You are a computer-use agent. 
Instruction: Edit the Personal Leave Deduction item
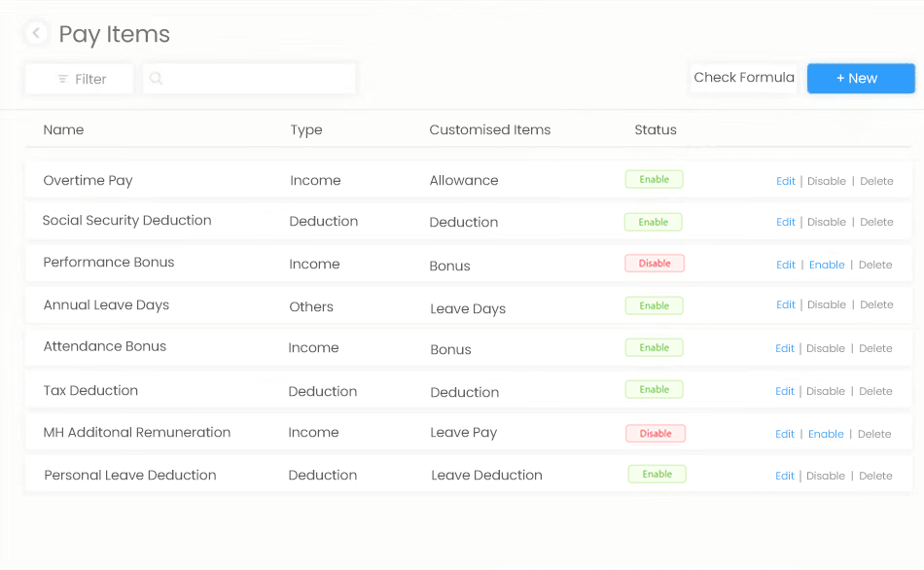784,476
